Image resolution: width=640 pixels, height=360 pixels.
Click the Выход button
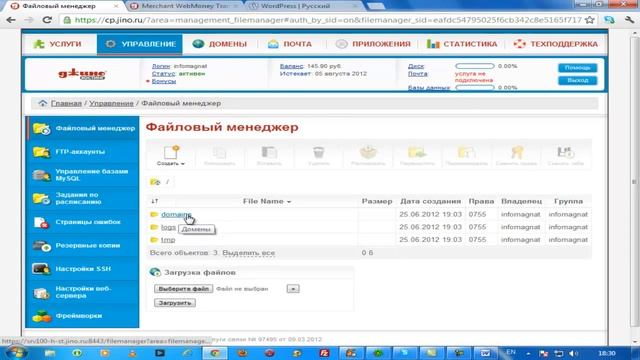pos(578,80)
